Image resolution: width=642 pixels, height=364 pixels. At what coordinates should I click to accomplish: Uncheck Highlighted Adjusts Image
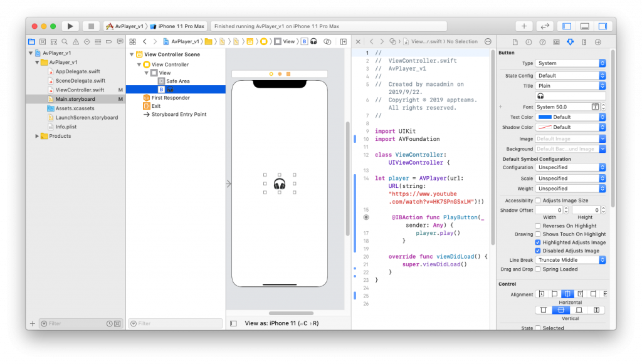[x=537, y=242]
